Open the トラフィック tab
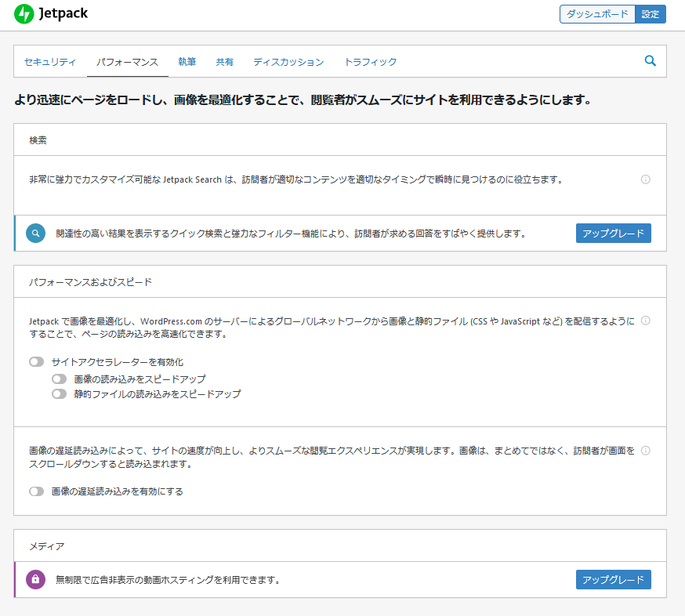Screen dimensions: 685x616 point(371,62)
